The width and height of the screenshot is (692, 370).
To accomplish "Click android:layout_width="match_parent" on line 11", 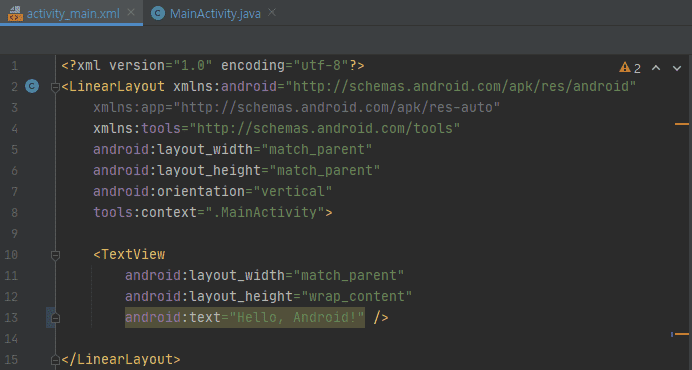I will 264,276.
